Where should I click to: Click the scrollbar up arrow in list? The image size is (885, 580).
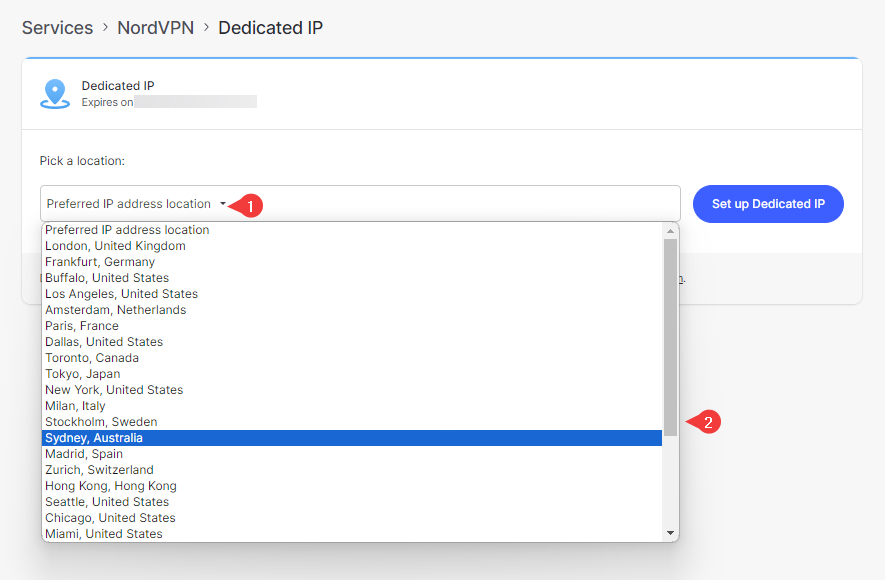pyautogui.click(x=670, y=230)
